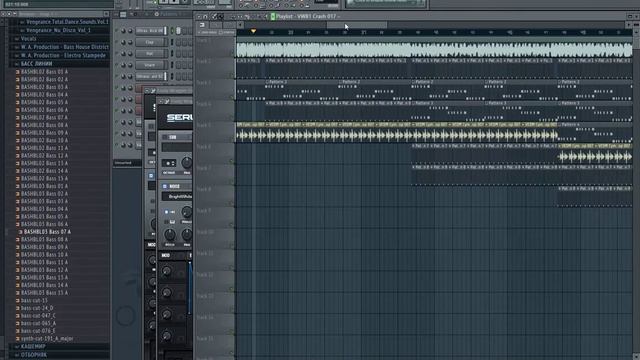Select Track 5 header label
This screenshot has width=640, height=360.
coord(203,125)
